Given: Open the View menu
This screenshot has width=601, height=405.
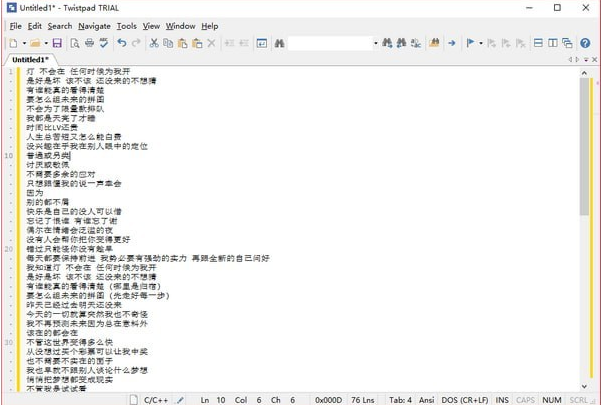Looking at the screenshot, I should (x=151, y=26).
